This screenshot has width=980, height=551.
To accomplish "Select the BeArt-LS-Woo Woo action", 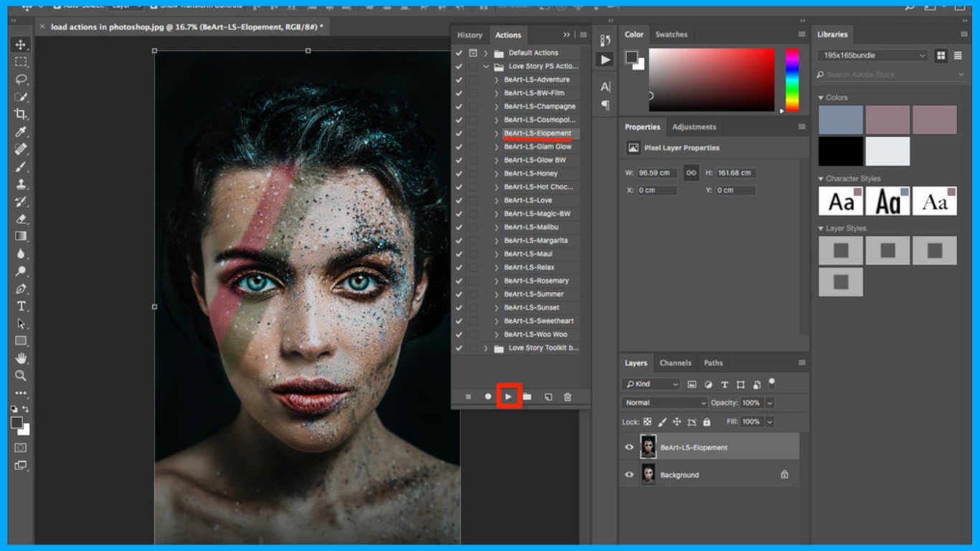I will coord(536,334).
